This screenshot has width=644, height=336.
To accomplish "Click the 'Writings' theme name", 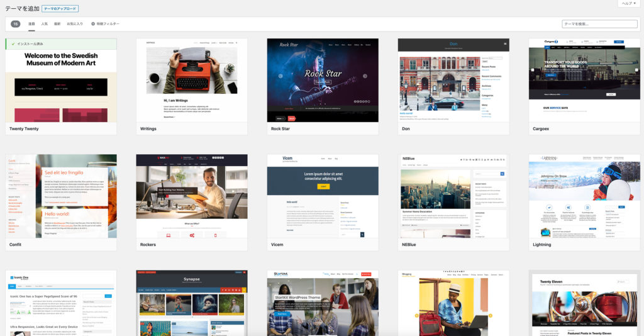I will 148,128.
